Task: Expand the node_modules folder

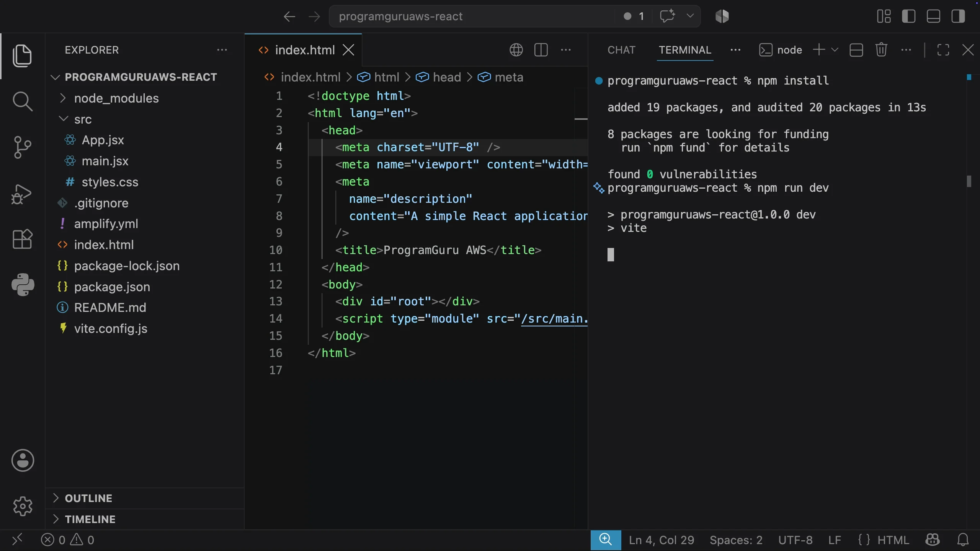Action: point(145,98)
